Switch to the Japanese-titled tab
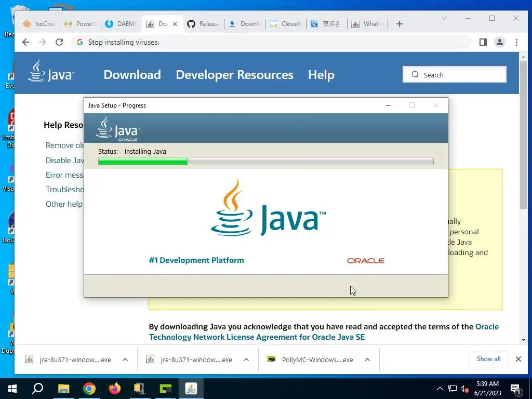The image size is (532, 399). [327, 24]
